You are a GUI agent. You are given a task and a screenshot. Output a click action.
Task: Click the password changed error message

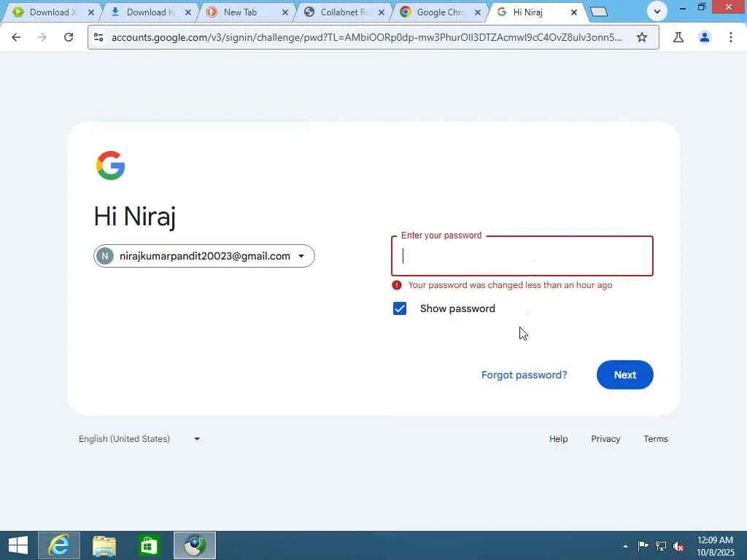point(510,285)
